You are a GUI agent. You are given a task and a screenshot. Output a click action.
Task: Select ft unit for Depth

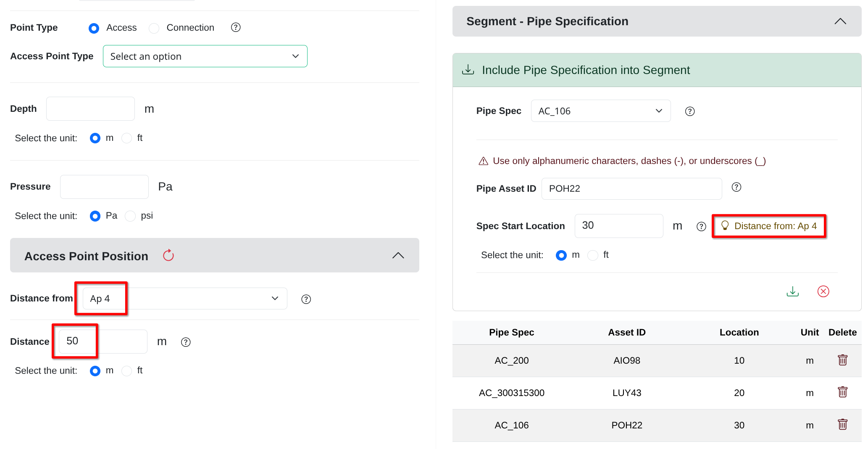point(127,138)
